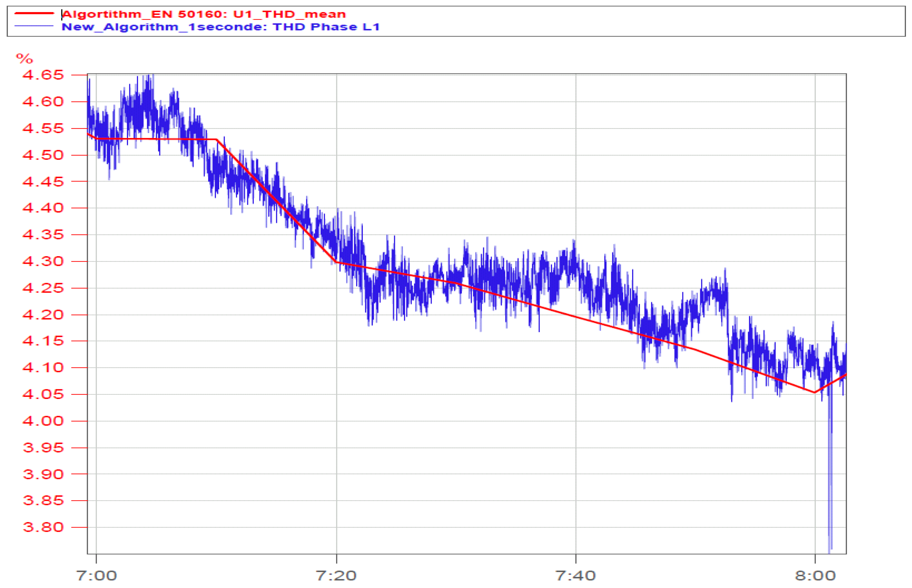Click the 3.95 y-axis value label
The image size is (912, 588).
tap(43, 447)
